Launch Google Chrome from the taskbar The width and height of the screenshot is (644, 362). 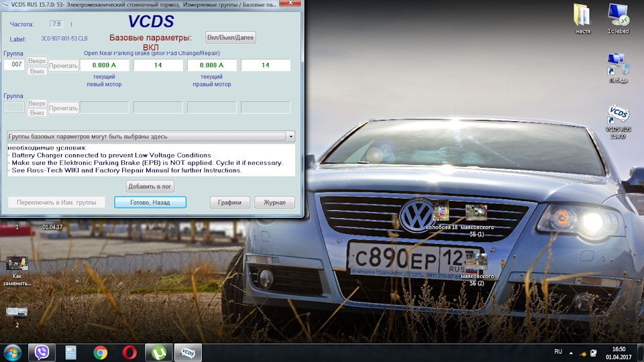point(100,353)
